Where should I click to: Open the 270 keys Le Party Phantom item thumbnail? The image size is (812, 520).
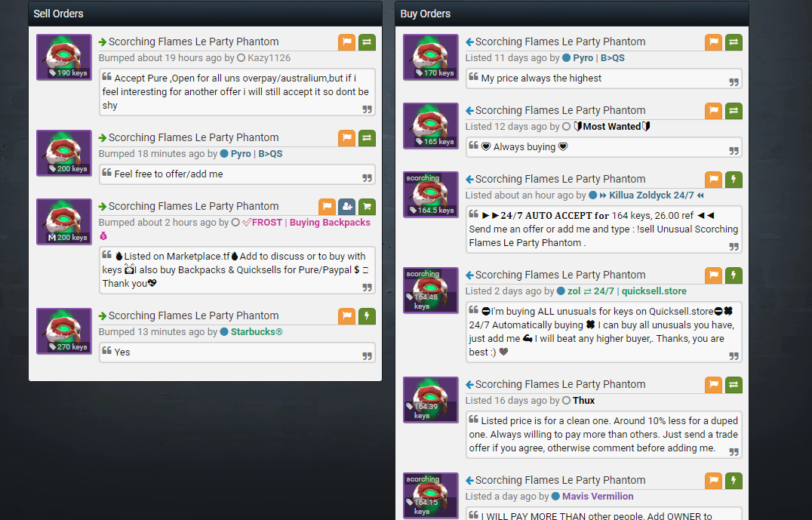[x=63, y=331]
